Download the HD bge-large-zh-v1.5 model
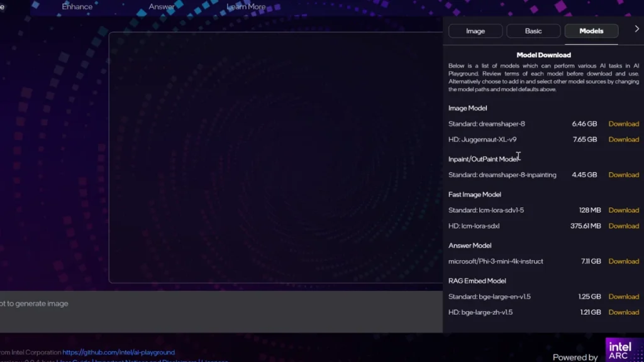This screenshot has height=362, width=644. point(623,312)
